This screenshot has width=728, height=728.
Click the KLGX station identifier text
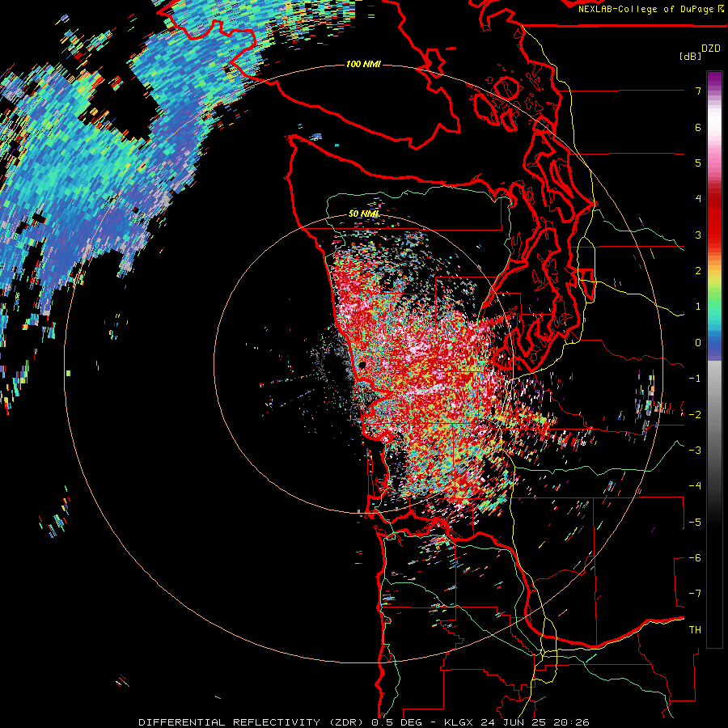[459, 722]
